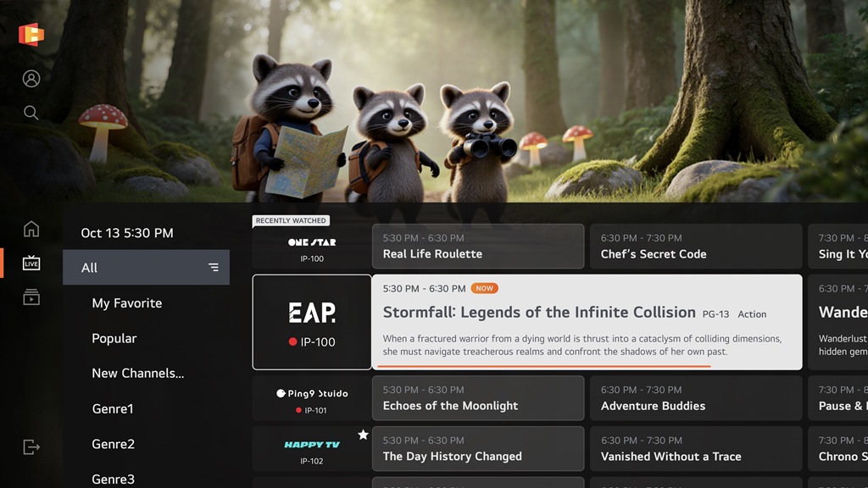Select the Live TV icon
The height and width of the screenshot is (488, 868).
pyautogui.click(x=31, y=263)
